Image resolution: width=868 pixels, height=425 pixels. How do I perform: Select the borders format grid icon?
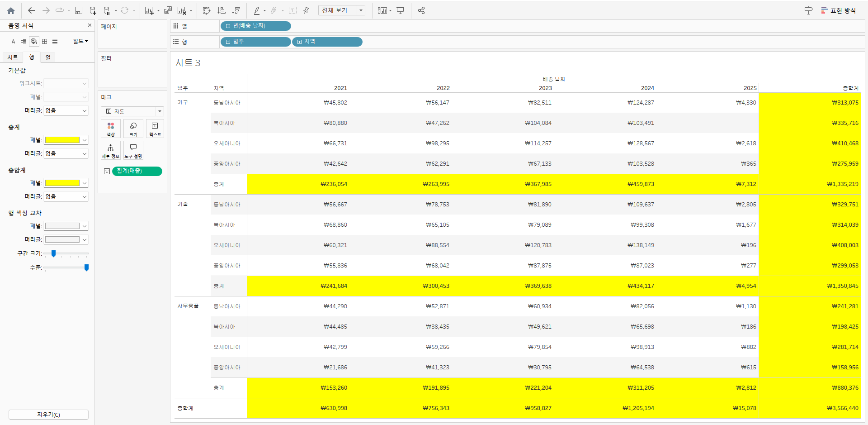click(44, 42)
